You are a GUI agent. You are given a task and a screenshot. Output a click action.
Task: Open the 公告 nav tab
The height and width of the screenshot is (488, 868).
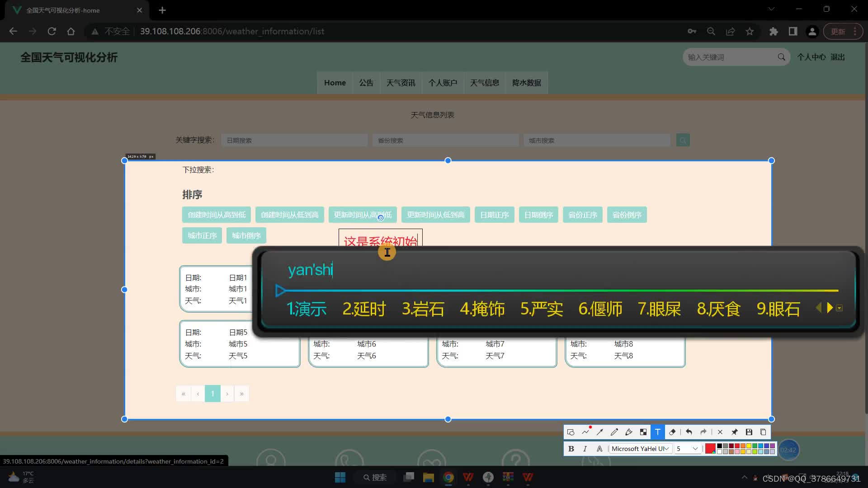coord(366,83)
